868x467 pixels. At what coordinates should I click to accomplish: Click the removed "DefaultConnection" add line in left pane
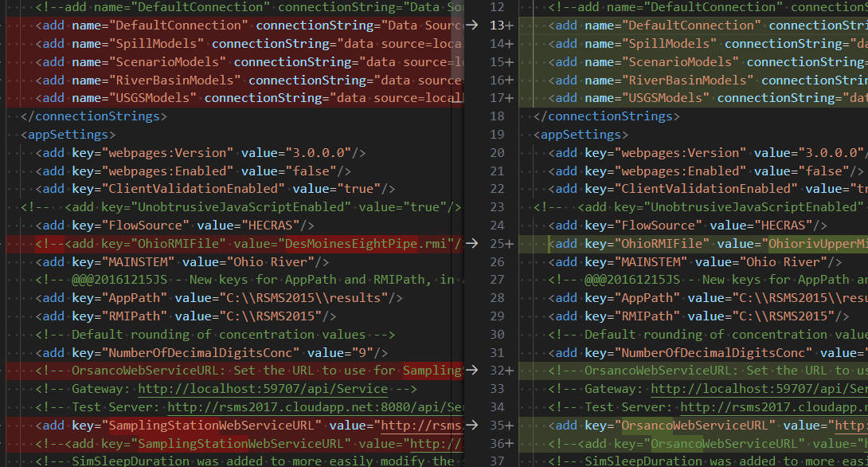click(x=235, y=26)
